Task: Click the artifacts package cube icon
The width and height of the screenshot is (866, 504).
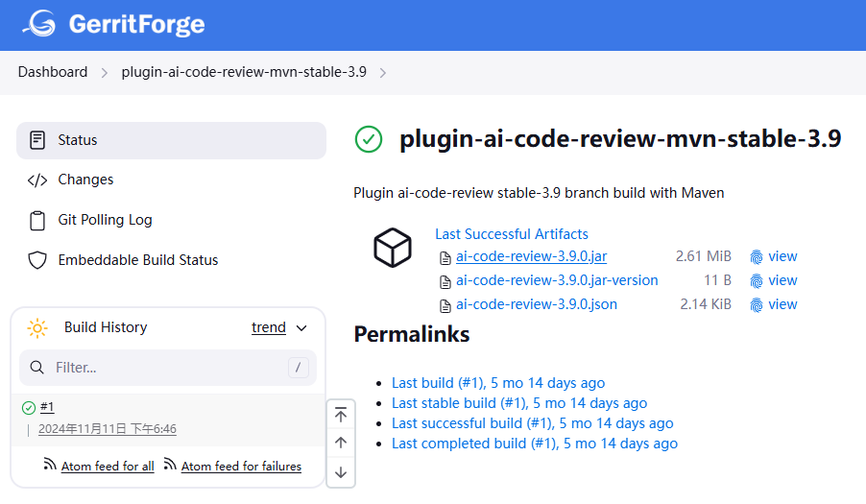Action: pos(392,248)
